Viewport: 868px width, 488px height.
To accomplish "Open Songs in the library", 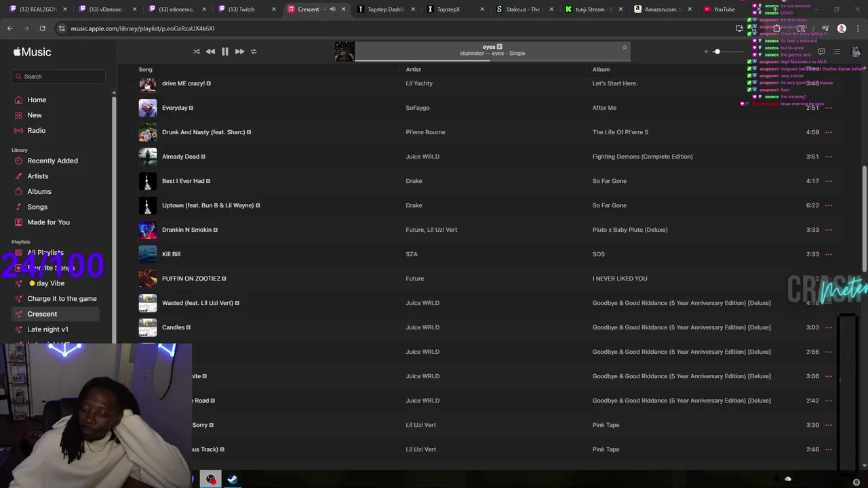I will pyautogui.click(x=37, y=207).
